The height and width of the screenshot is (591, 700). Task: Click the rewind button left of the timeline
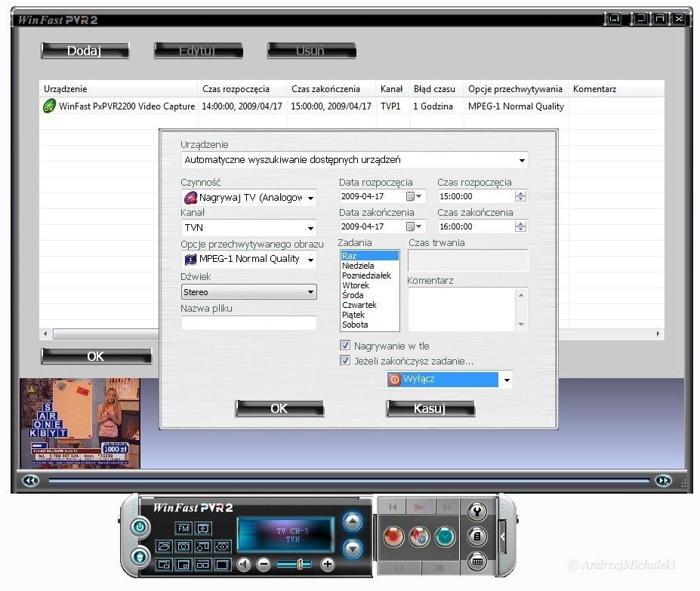30,480
